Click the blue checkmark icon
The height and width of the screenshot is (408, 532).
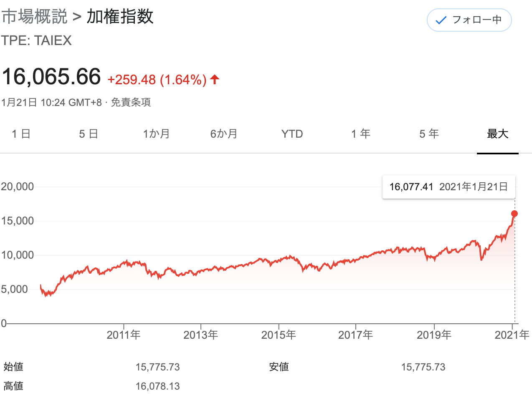441,20
